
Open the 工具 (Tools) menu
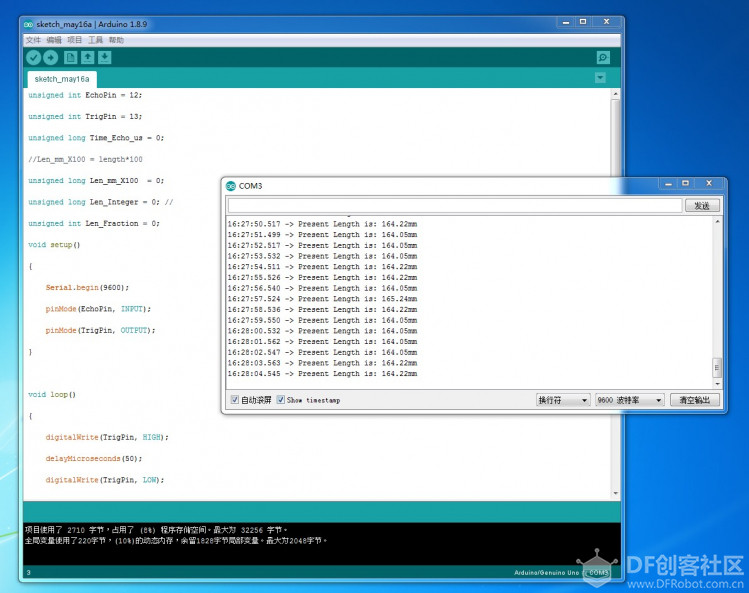coord(96,40)
